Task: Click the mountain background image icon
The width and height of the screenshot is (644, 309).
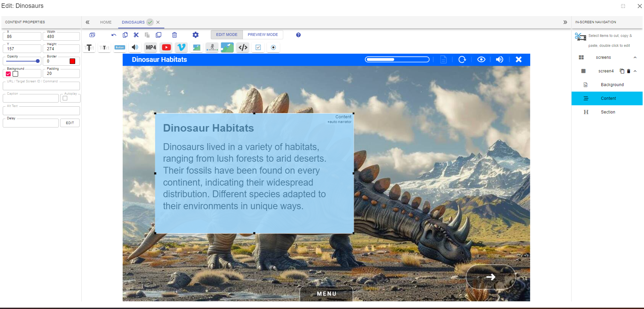Action: coord(227,48)
